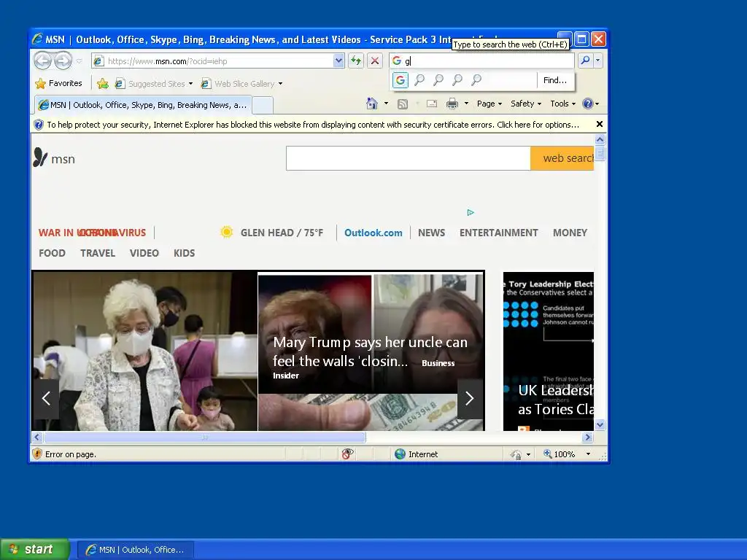
Task: Open the Mary Trump headline story
Action: pos(370,351)
